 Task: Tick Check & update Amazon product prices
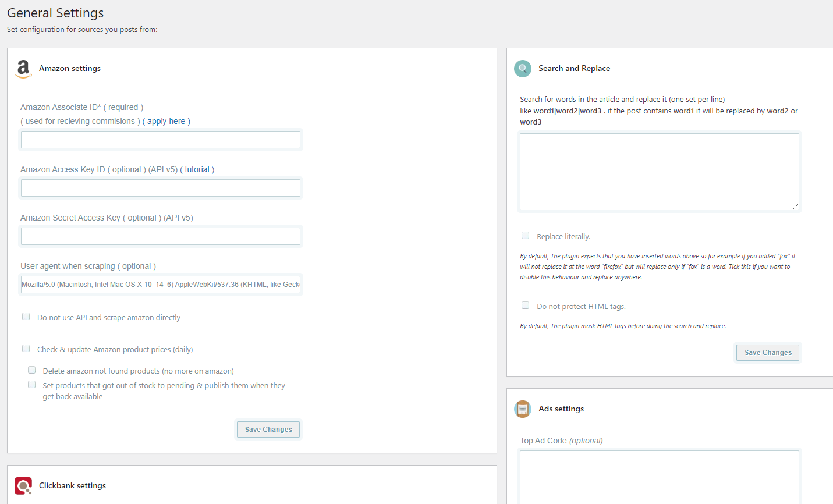point(26,349)
